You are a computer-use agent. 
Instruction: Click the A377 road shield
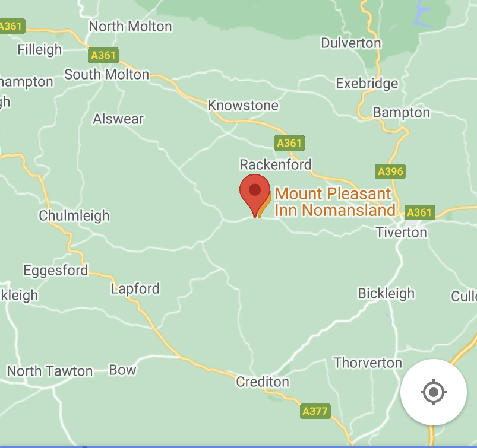[315, 411]
